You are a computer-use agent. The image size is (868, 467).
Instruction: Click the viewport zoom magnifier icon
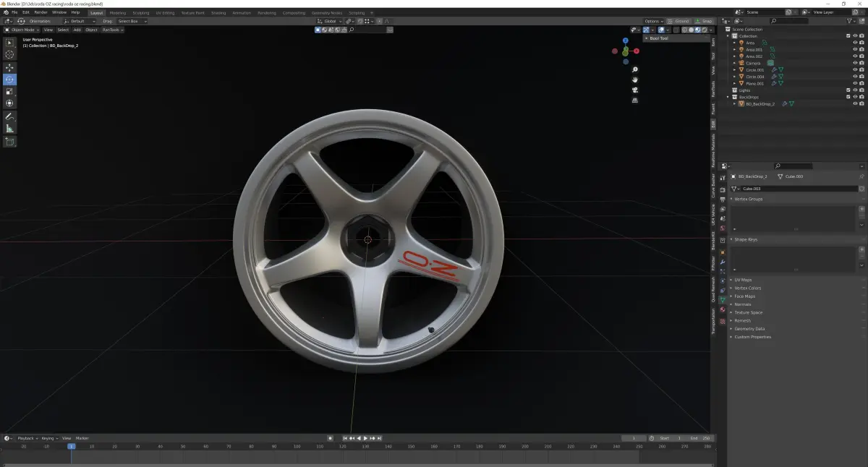(x=634, y=70)
